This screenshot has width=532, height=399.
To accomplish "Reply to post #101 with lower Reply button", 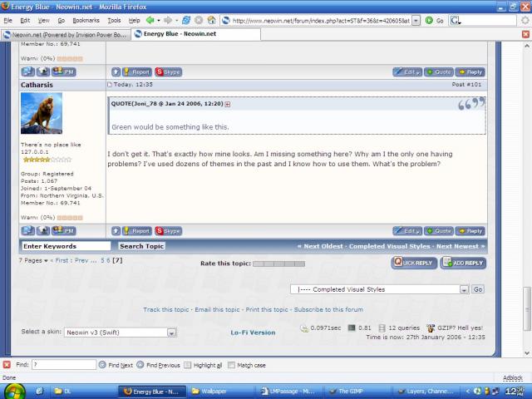I will click(470, 231).
